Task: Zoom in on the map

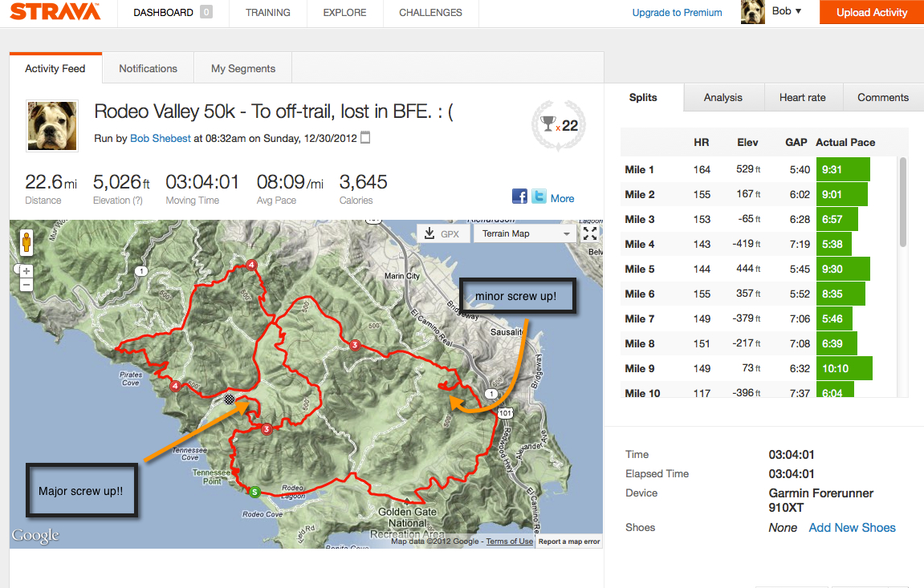Action: coord(26,271)
